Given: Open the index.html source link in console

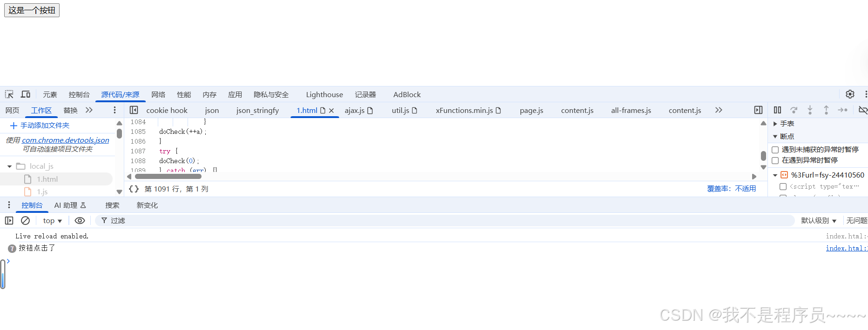Looking at the screenshot, I should click(x=846, y=249).
